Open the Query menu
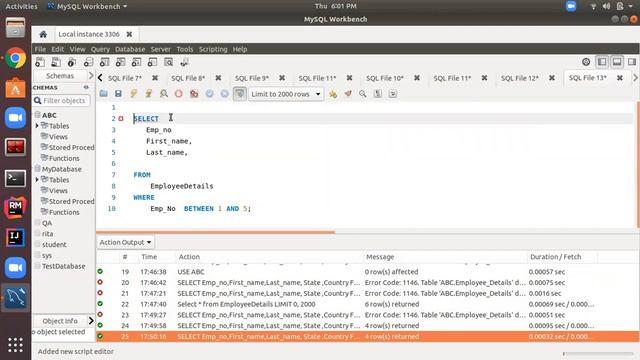The width and height of the screenshot is (640, 360). tap(100, 49)
